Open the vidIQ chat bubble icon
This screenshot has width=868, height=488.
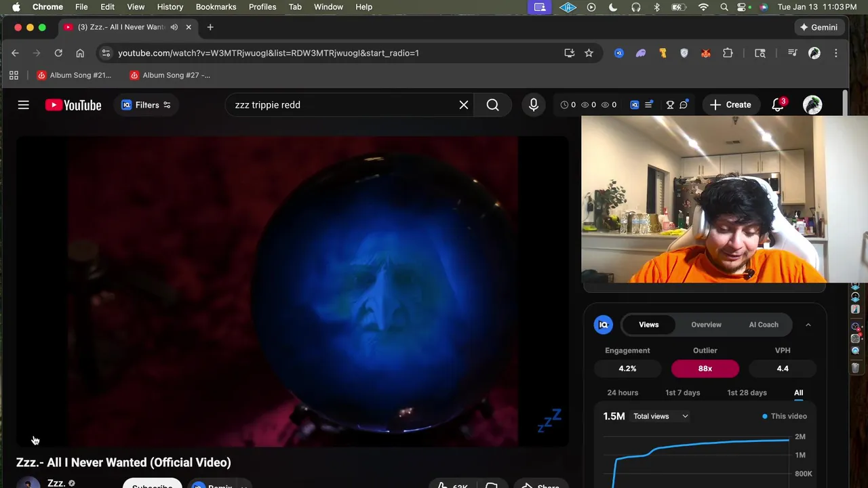point(684,105)
